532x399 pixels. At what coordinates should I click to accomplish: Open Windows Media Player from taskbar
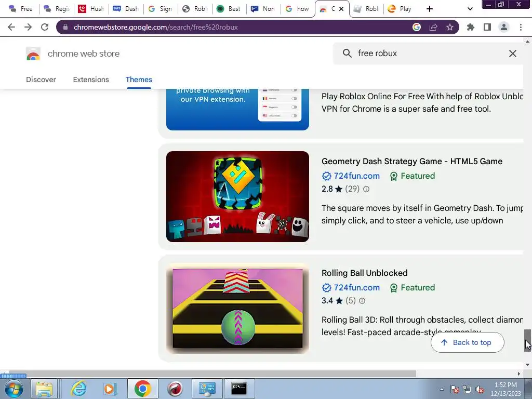(109, 389)
